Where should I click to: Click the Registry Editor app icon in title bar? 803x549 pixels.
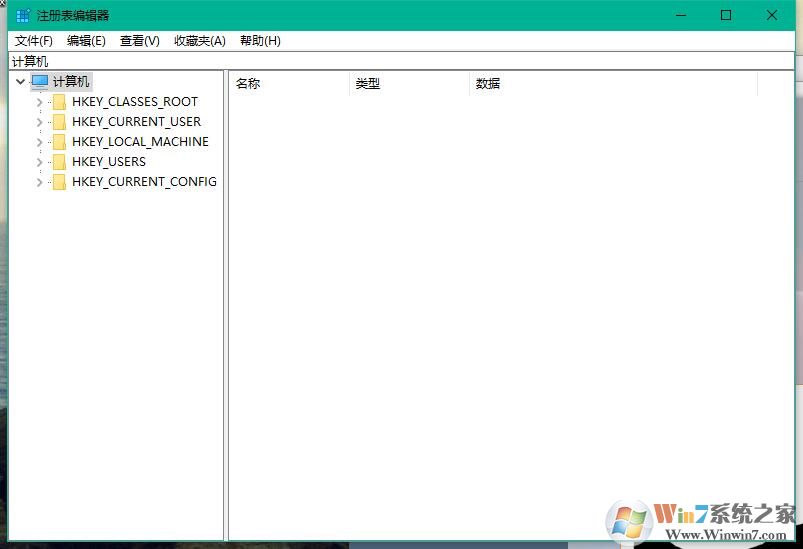[x=23, y=15]
